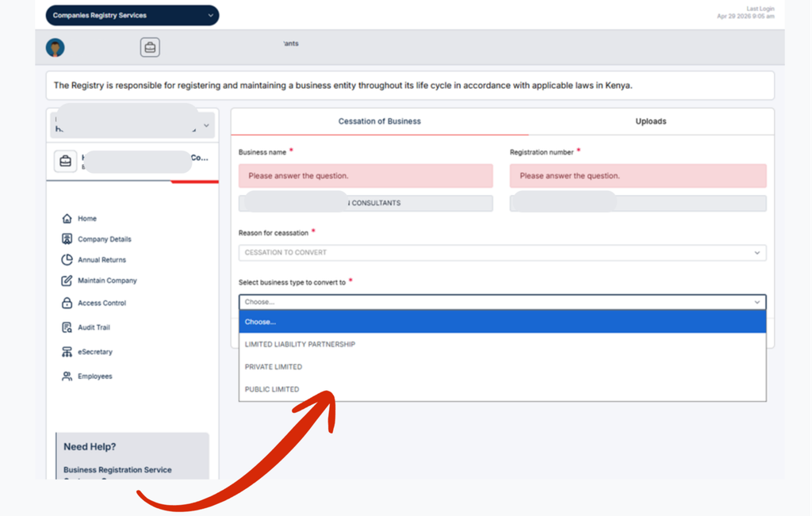The image size is (812, 516).
Task: Click the Annual Returns pie icon
Action: (x=67, y=260)
